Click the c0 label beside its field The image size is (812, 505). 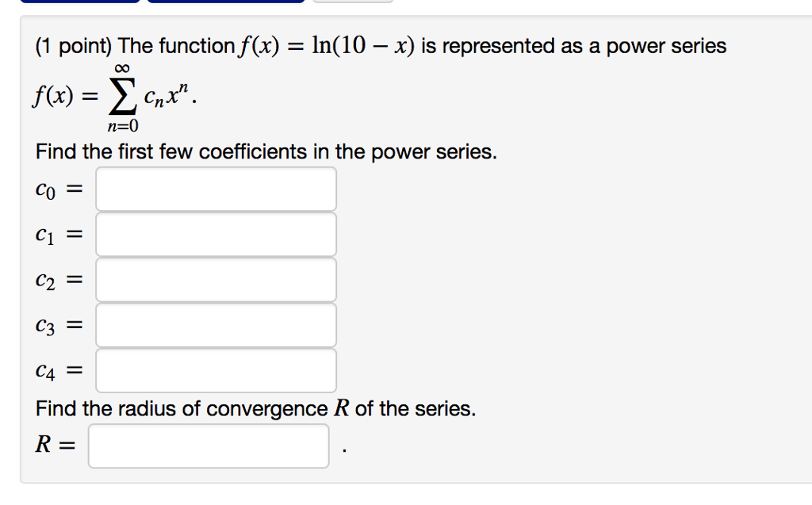(44, 189)
